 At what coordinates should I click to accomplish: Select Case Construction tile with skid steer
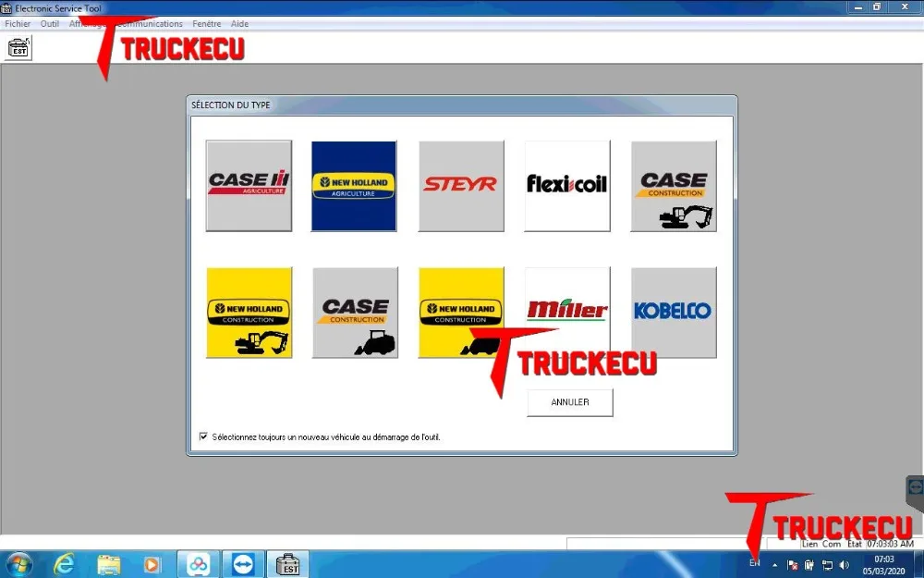[356, 313]
